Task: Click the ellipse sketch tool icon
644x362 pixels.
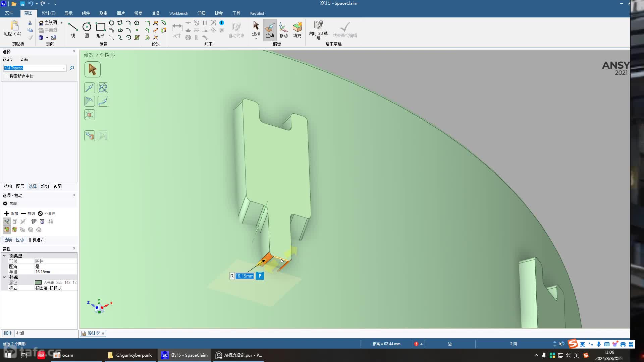Action: pyautogui.click(x=120, y=30)
